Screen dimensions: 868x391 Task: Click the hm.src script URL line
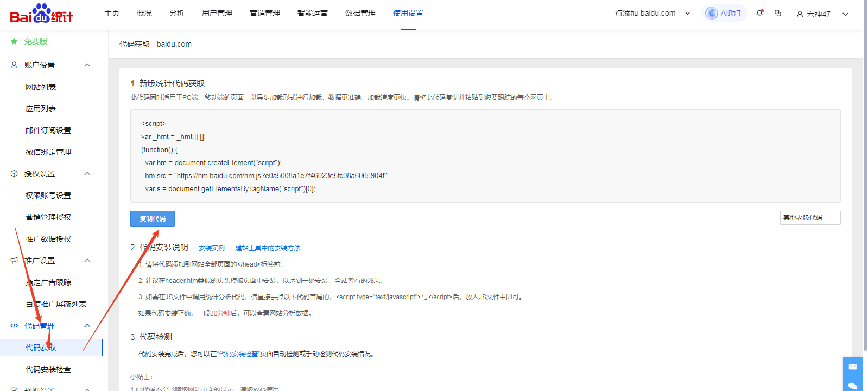point(267,176)
